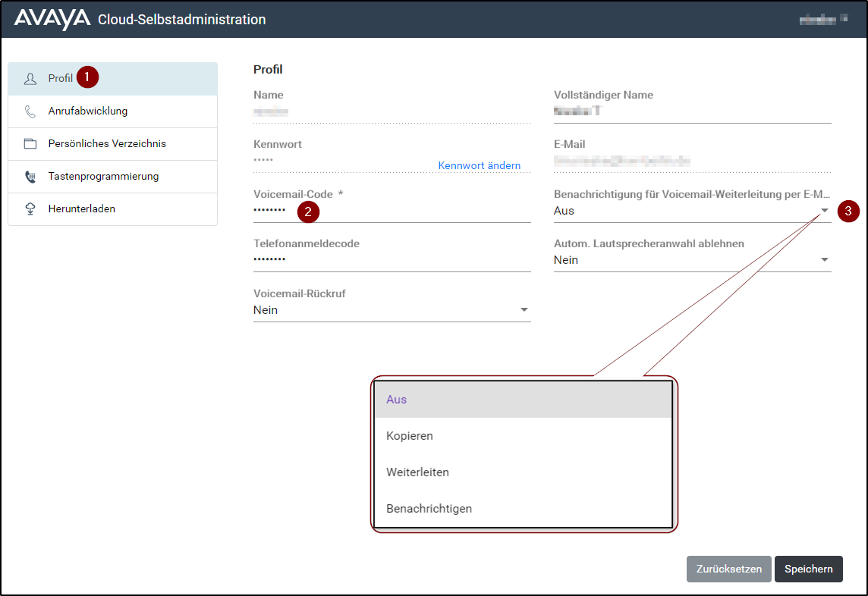The image size is (868, 596).
Task: Click the Zurücksetzen button
Action: 728,569
